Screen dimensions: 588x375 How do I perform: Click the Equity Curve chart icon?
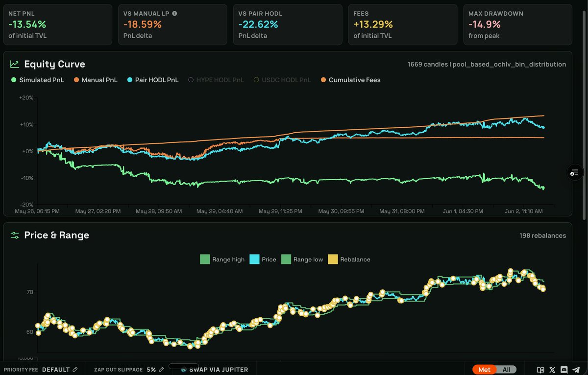point(15,64)
